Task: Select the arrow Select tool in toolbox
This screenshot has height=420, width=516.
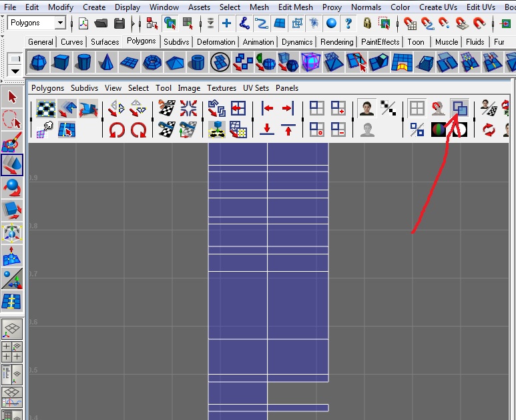Action: 12,97
